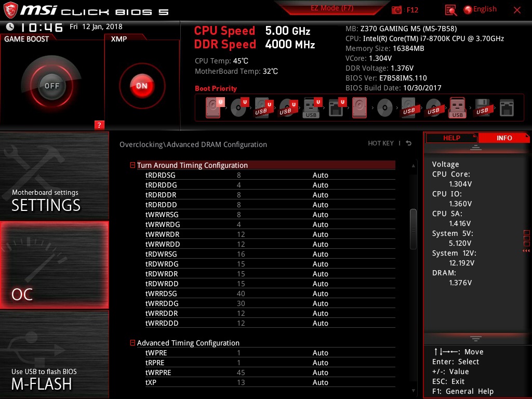Click the collapse grip under HELP/INFO tabs

476,147
